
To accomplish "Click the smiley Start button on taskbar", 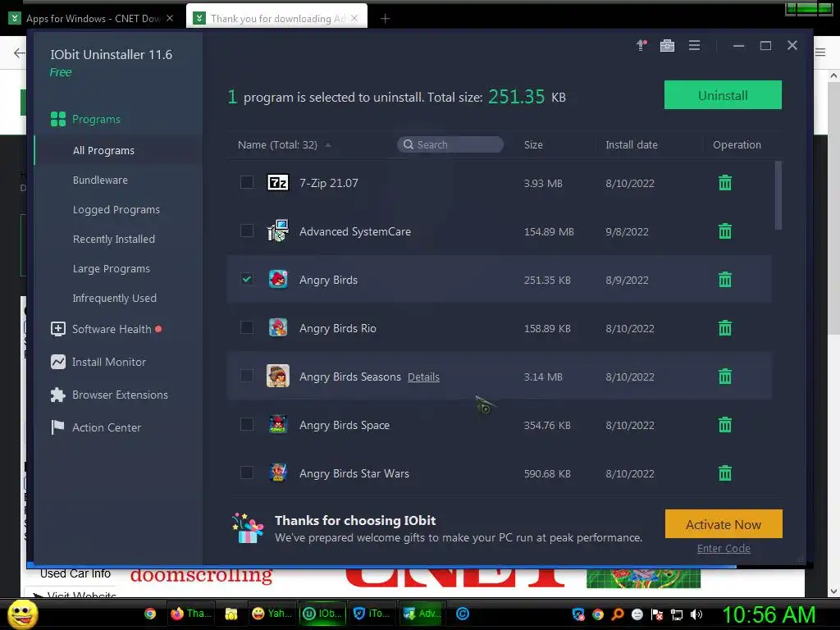I will 22,614.
